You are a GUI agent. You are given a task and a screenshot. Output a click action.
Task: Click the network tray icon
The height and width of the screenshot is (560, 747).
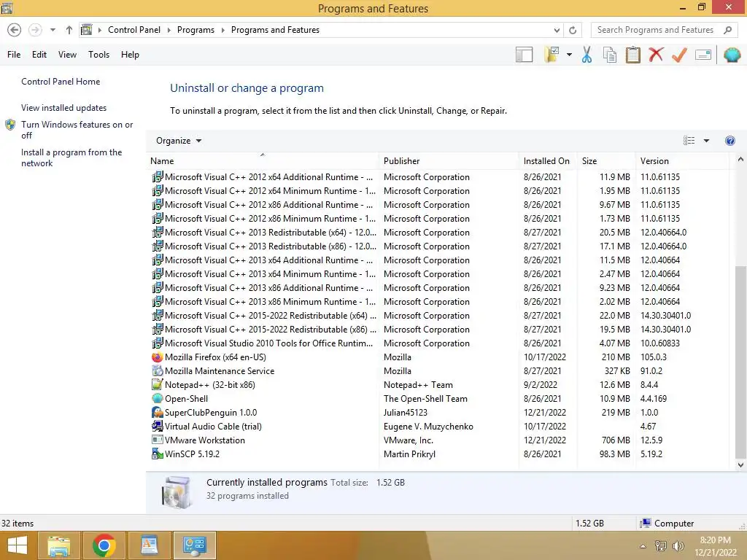[x=660, y=546]
